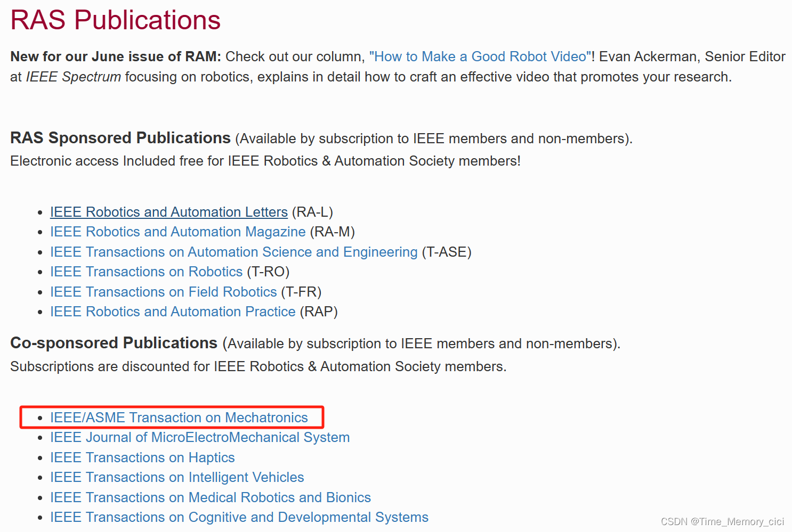Click the italic "IEEE Spectrum" text
The image size is (792, 532).
click(x=74, y=77)
